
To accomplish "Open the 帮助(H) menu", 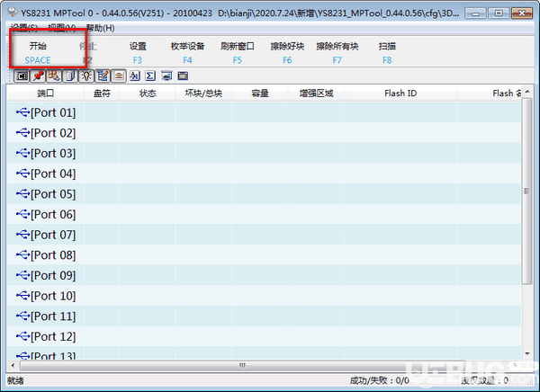I will coord(100,28).
